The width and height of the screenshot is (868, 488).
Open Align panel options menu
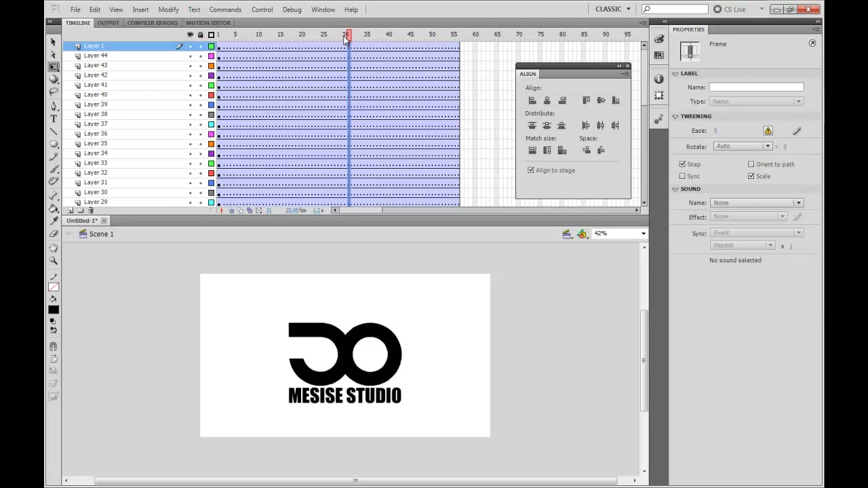pyautogui.click(x=625, y=74)
